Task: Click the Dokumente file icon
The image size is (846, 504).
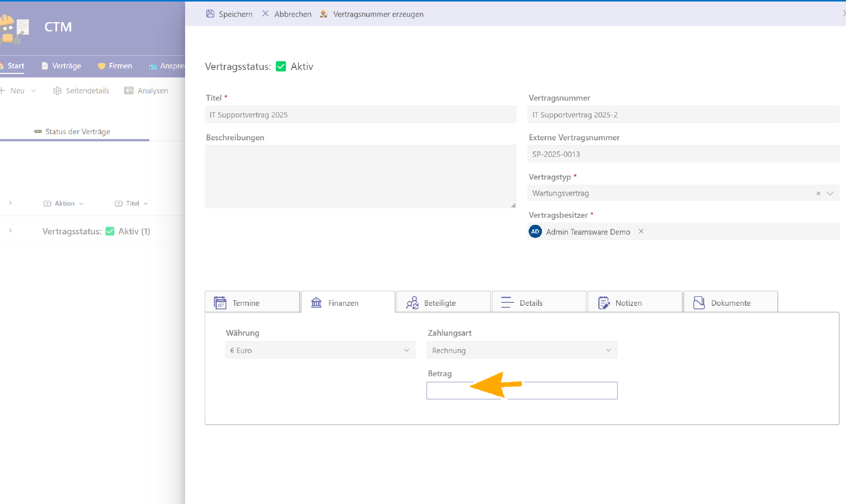Action: point(699,303)
